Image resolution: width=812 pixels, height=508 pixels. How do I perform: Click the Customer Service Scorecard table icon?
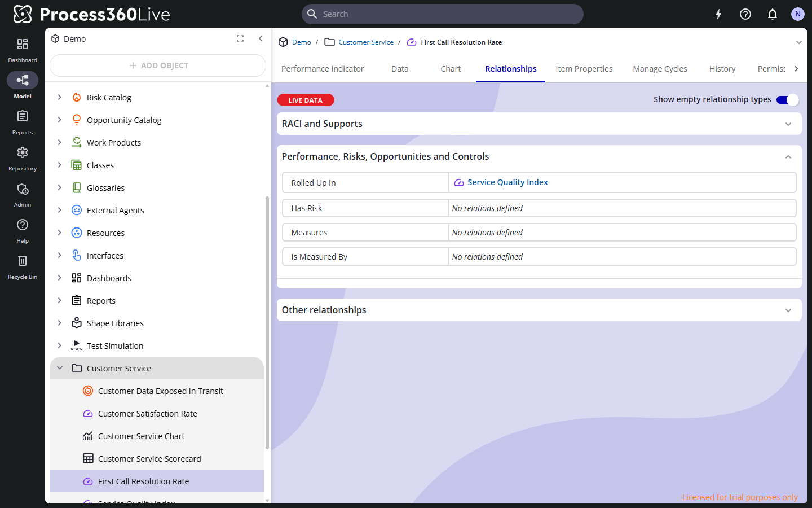[x=88, y=458]
